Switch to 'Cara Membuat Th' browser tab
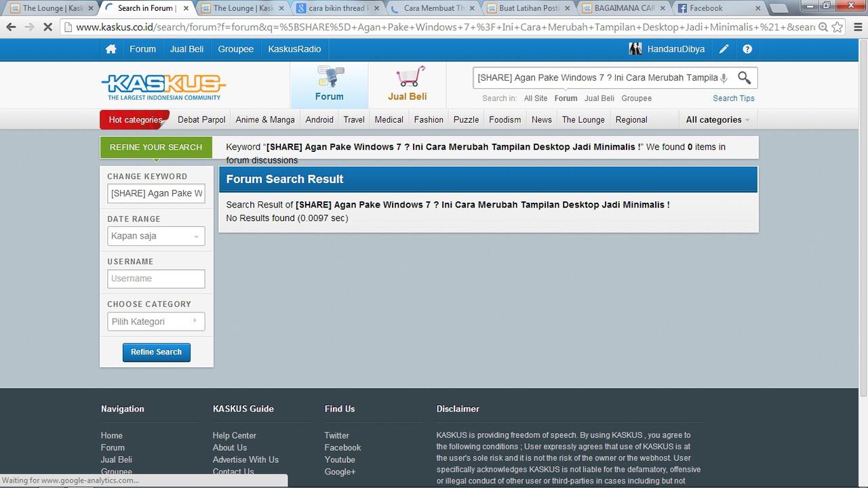 433,8
